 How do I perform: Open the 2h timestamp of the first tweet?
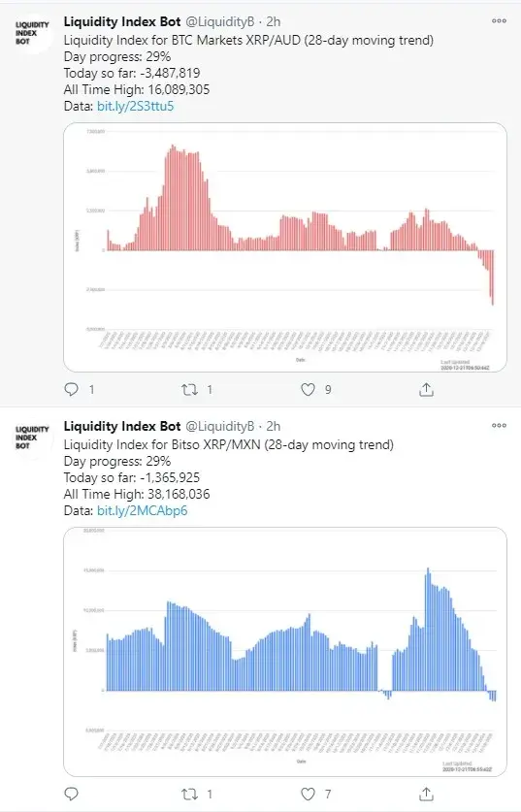274,21
